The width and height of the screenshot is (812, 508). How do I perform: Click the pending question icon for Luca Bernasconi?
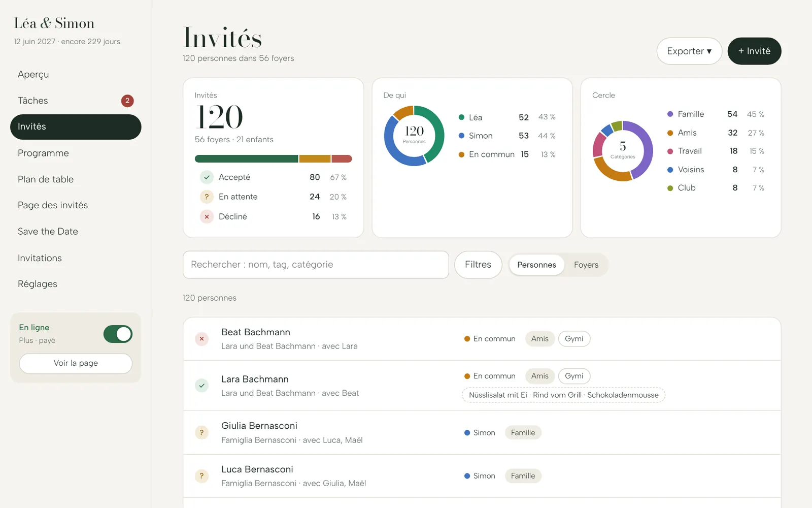coord(201,476)
